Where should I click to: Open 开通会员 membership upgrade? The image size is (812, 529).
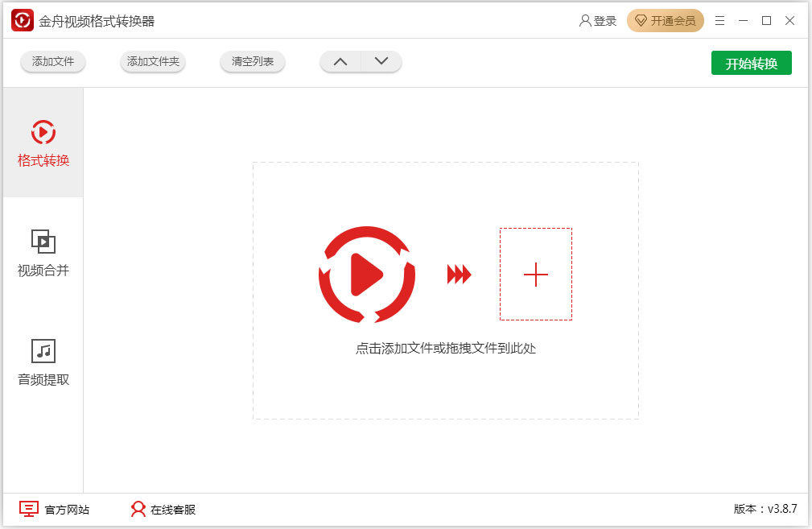tap(666, 21)
